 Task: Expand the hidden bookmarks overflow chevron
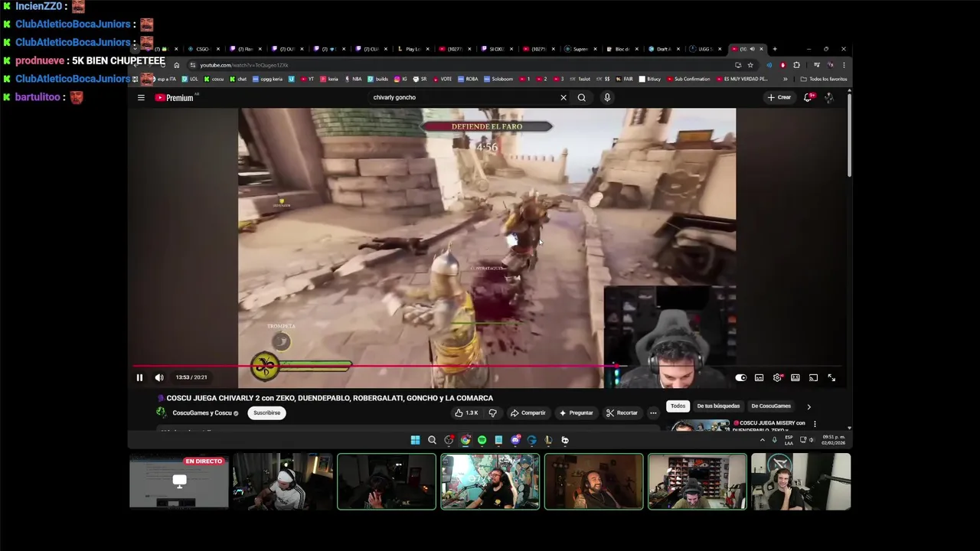pyautogui.click(x=785, y=79)
